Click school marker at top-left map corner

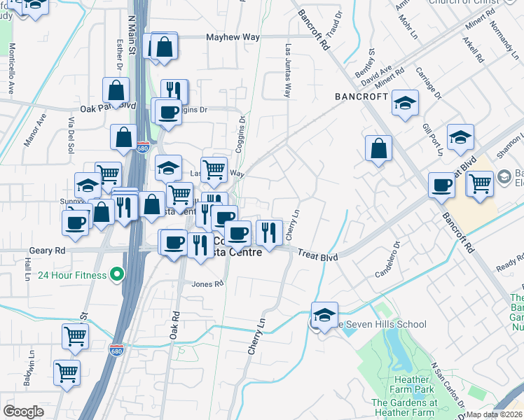[x=35, y=6]
